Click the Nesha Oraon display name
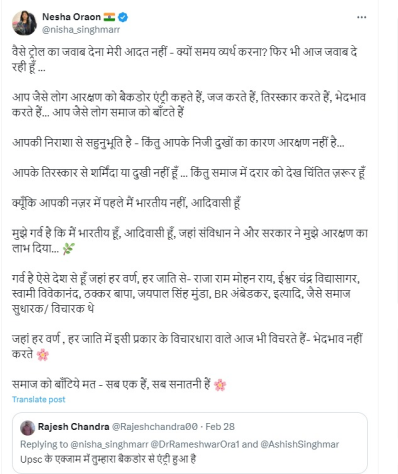Screen dimensions: 398x474 pos(71,17)
